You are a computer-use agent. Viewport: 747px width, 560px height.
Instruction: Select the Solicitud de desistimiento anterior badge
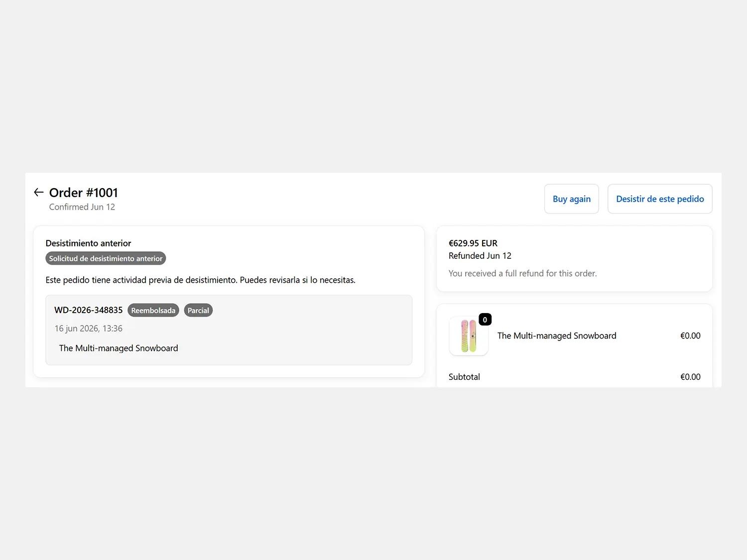(x=106, y=258)
